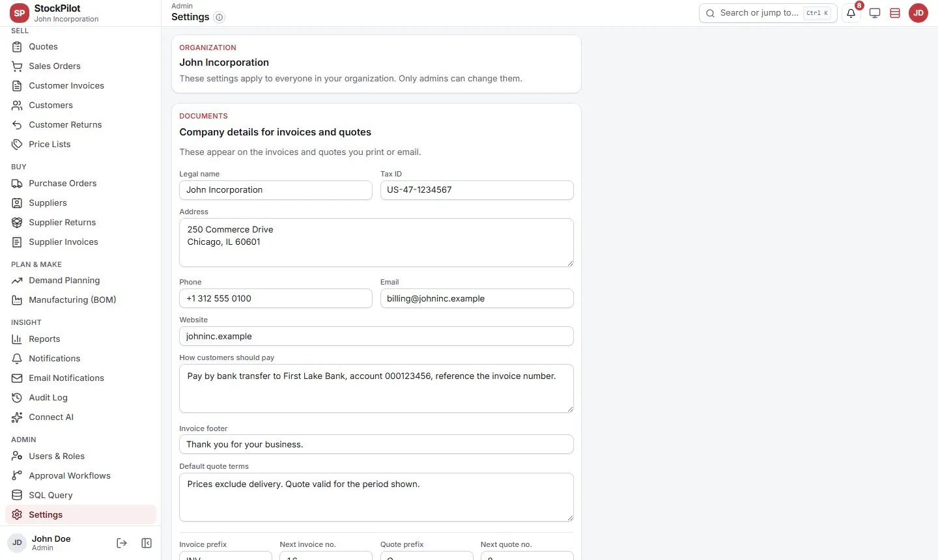The width and height of the screenshot is (938, 560).
Task: Click the Search or jump to box
Action: [x=768, y=13]
